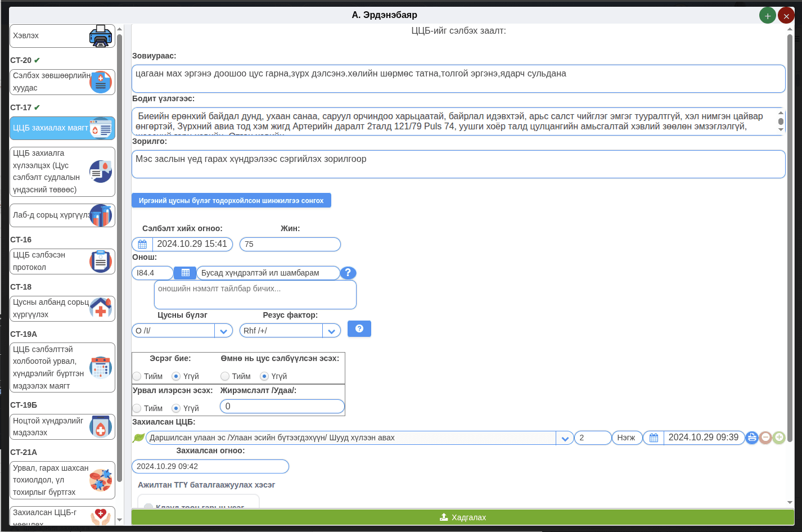Click the Жин weight input field

pos(290,244)
